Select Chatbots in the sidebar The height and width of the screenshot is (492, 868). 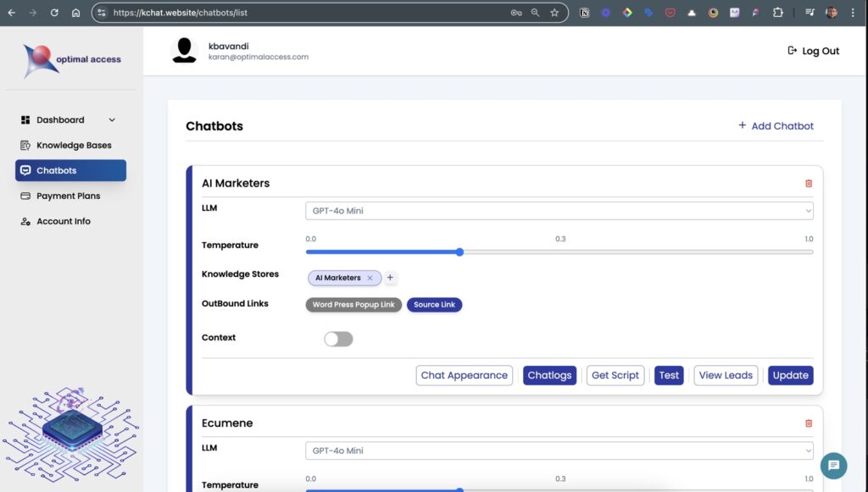71,170
